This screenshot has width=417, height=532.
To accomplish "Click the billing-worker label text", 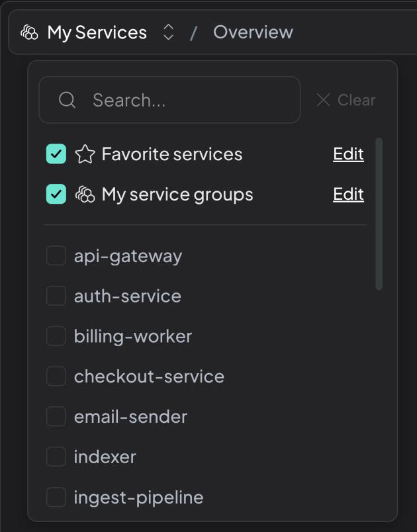I will point(133,337).
